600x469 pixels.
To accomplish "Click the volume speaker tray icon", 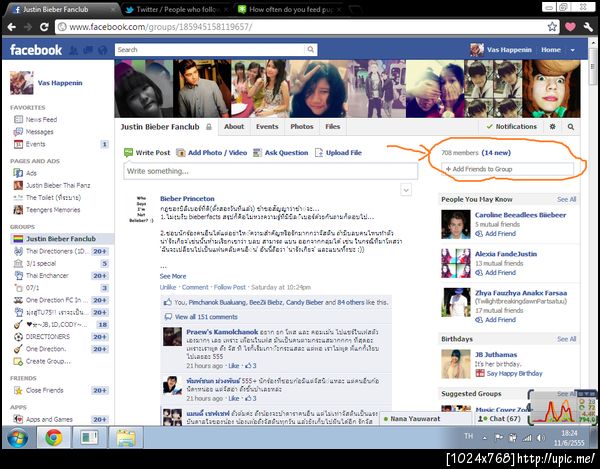I will [541, 438].
